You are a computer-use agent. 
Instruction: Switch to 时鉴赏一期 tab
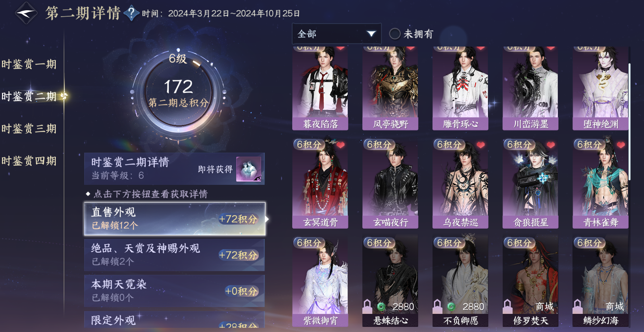pyautogui.click(x=29, y=64)
